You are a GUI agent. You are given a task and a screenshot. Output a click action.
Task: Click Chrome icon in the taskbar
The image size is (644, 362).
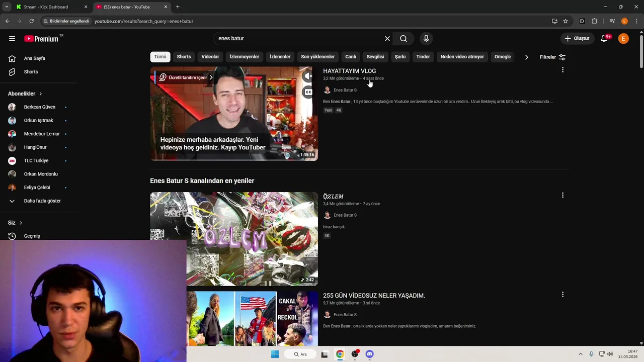(340, 354)
